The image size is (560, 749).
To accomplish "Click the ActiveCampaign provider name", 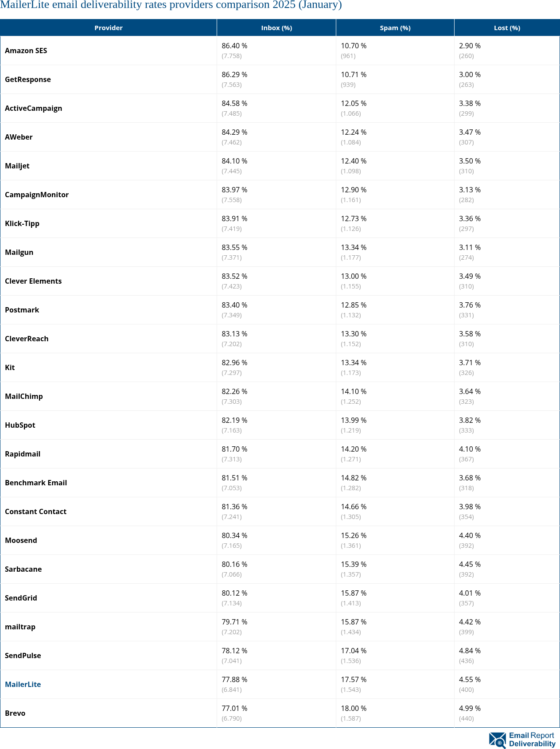I will (x=34, y=108).
